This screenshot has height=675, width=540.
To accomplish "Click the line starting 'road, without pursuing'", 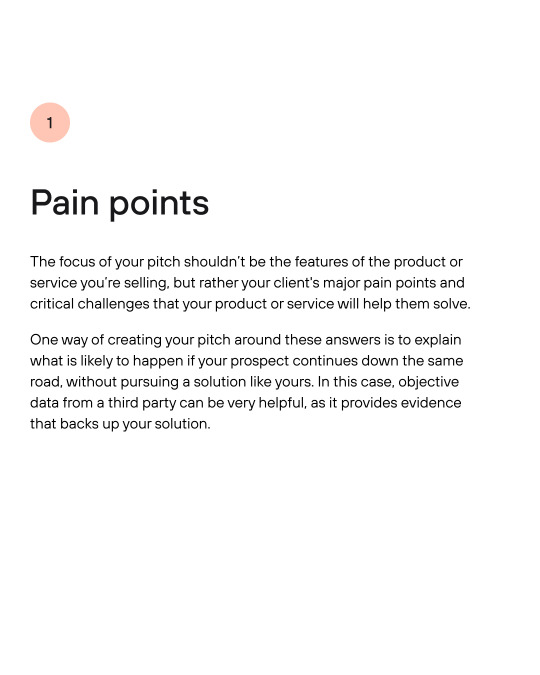I will (244, 382).
